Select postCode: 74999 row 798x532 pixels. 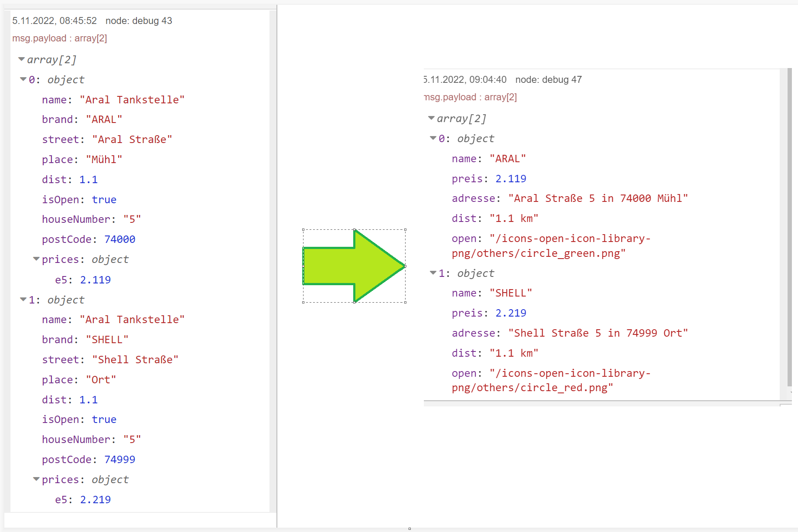pos(89,460)
